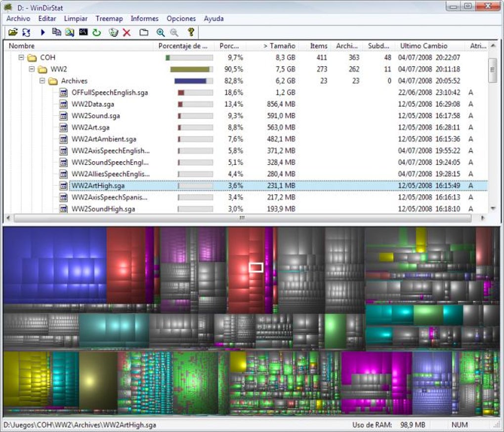
Task: Click the blue arrow toolbar icon
Action: tap(43, 32)
